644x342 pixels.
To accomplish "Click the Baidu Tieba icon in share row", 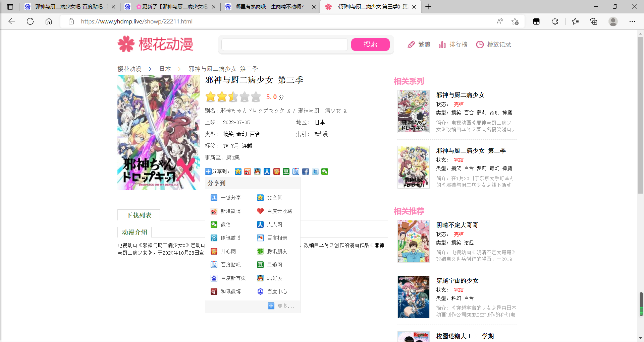I will point(296,172).
